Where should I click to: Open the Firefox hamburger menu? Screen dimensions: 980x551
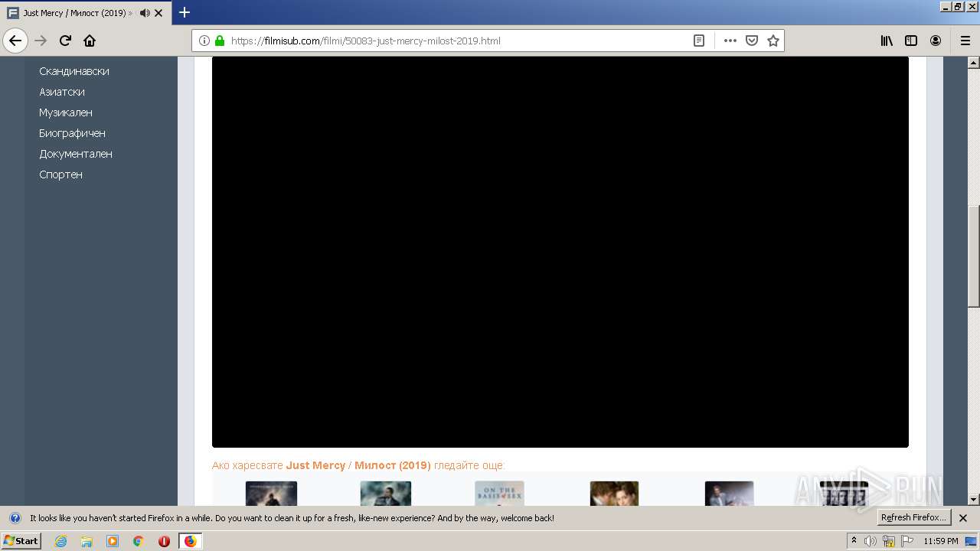coord(965,41)
